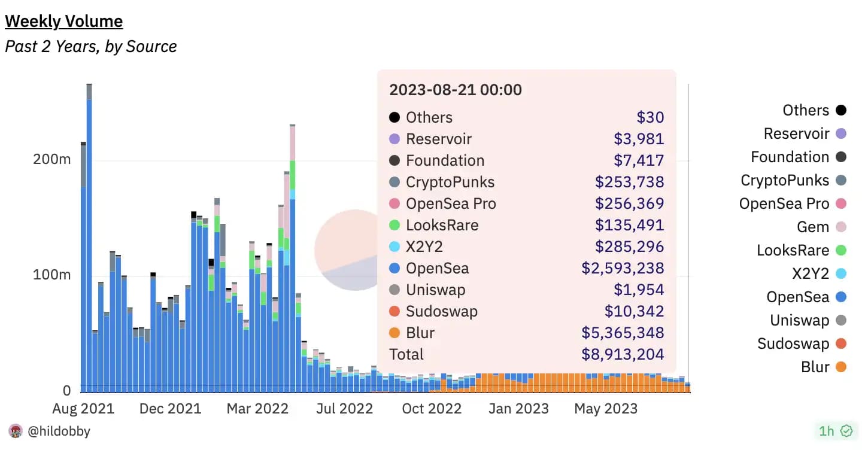The image size is (868, 450).
Task: Click the green LooksRare legend dot
Action: [841, 250]
